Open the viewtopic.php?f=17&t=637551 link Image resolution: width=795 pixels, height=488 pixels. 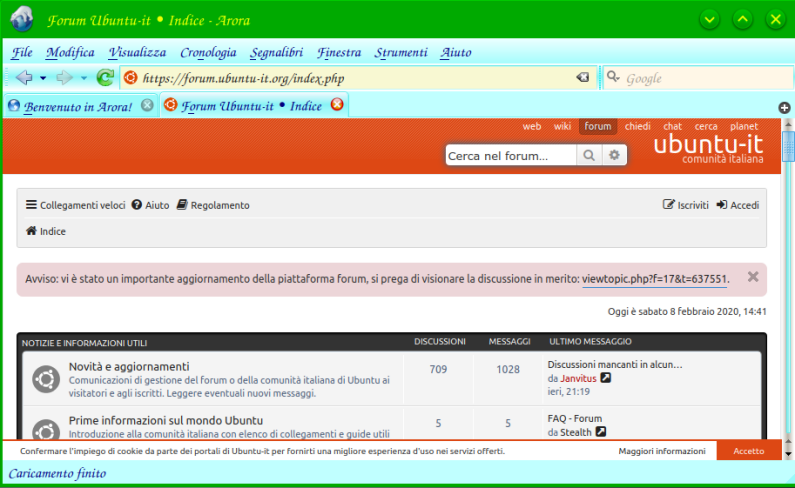(655, 279)
